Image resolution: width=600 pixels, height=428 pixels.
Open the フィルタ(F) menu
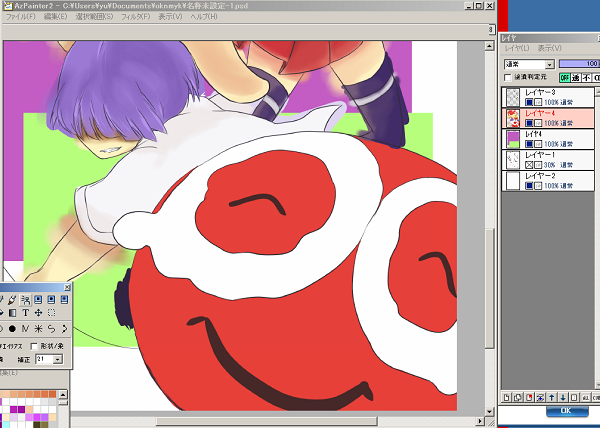coord(135,16)
